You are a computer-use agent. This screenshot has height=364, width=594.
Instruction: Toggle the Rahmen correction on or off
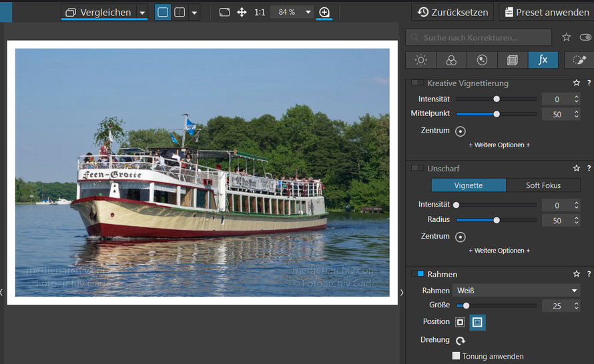[x=418, y=273]
